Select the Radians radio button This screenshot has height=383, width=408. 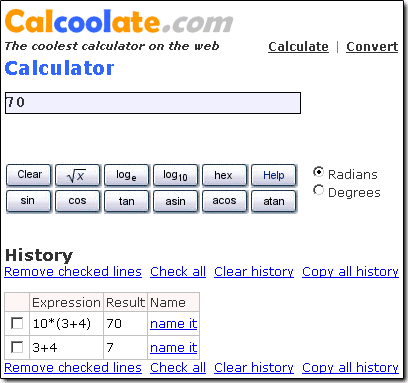click(x=318, y=172)
